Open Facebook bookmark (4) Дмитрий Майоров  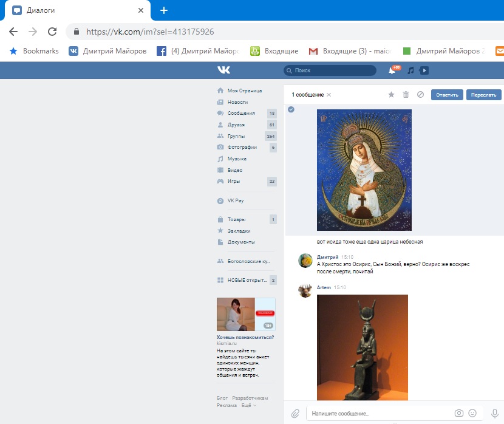199,51
